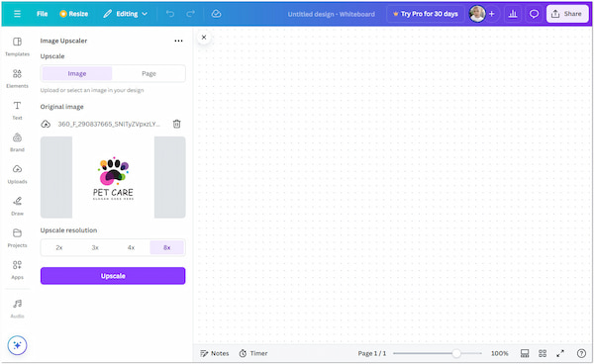Click the cloud save status icon
Viewport: 594px width, 364px height.
click(216, 14)
